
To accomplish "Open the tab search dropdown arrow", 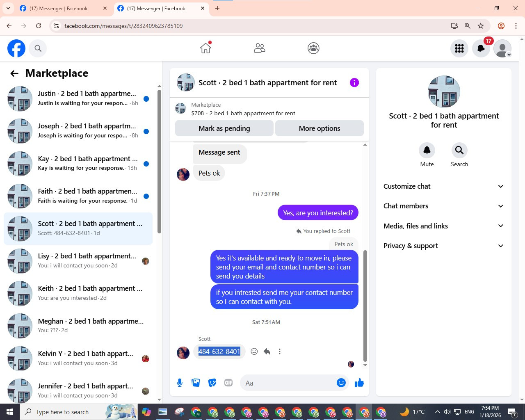I will coord(8,8).
